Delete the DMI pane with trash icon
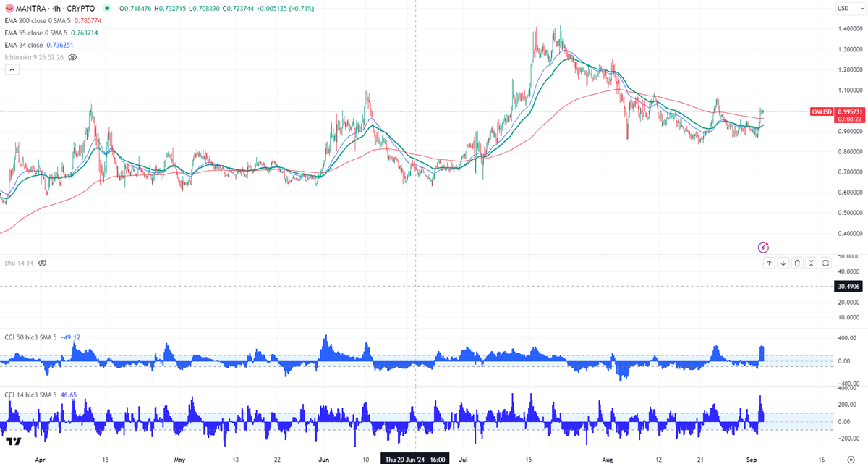868x464 pixels. point(797,263)
